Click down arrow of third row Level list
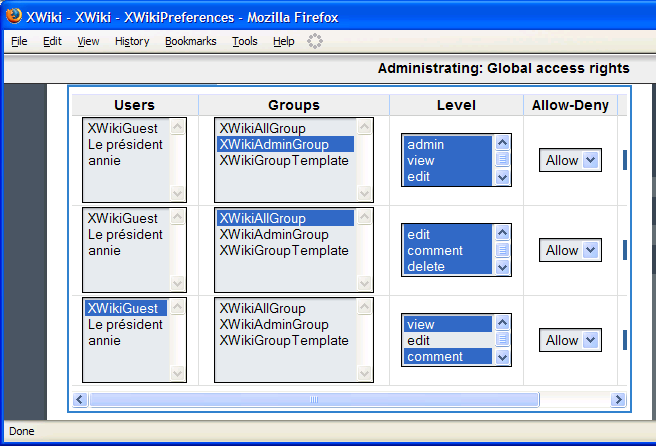This screenshot has width=656, height=446. [x=502, y=358]
